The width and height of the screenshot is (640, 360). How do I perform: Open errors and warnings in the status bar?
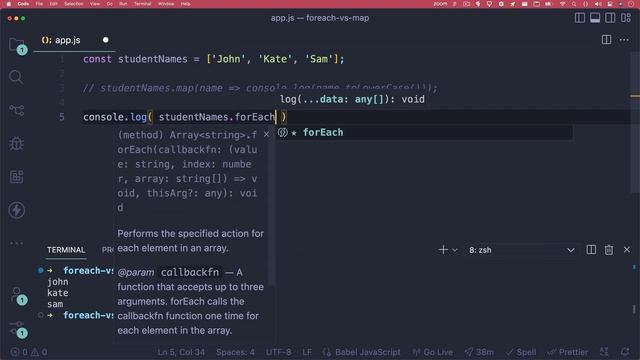coord(29,352)
